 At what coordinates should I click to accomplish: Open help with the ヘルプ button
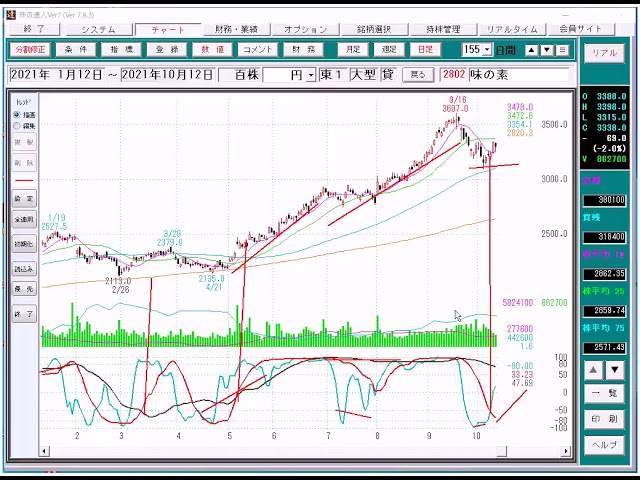coord(603,444)
